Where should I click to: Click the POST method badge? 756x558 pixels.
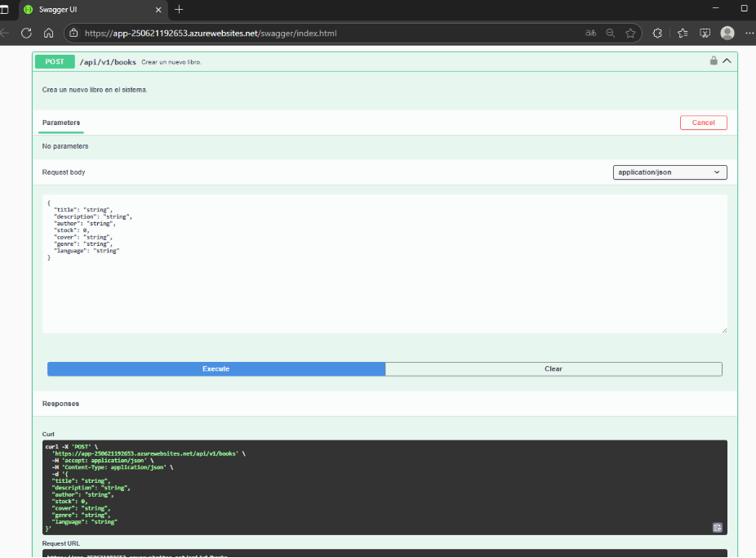point(55,62)
